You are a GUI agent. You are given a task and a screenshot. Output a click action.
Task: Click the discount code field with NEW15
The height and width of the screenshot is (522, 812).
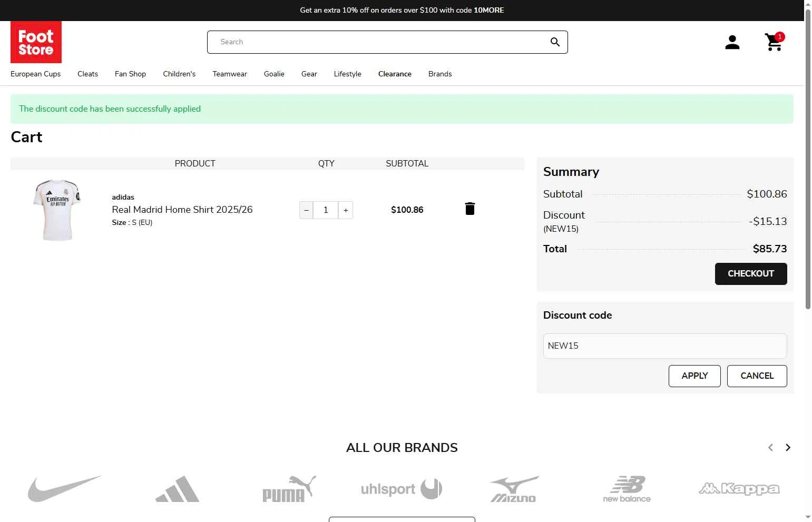pos(665,346)
